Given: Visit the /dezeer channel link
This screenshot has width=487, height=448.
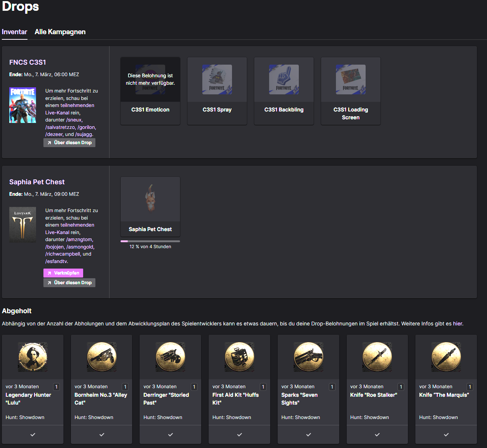Looking at the screenshot, I should [x=54, y=134].
